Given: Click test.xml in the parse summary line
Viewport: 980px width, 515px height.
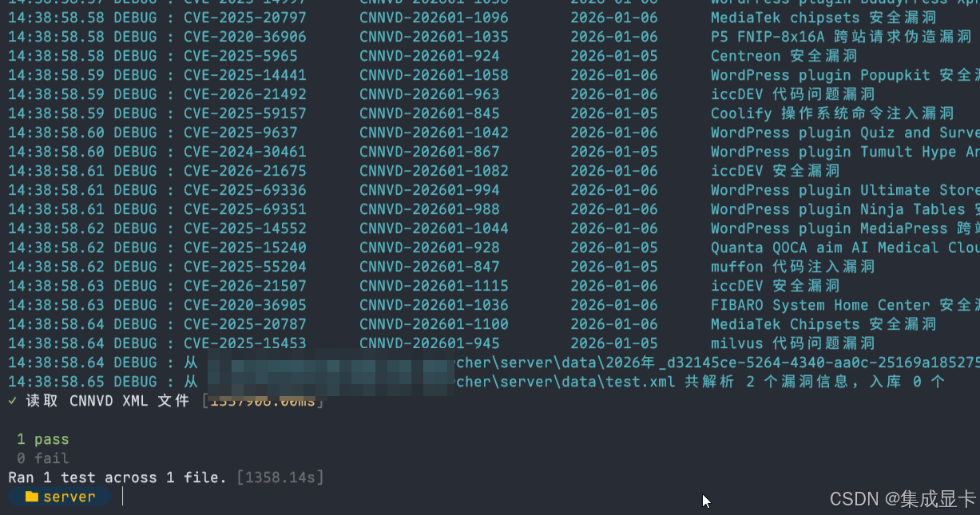Looking at the screenshot, I should click(641, 382).
